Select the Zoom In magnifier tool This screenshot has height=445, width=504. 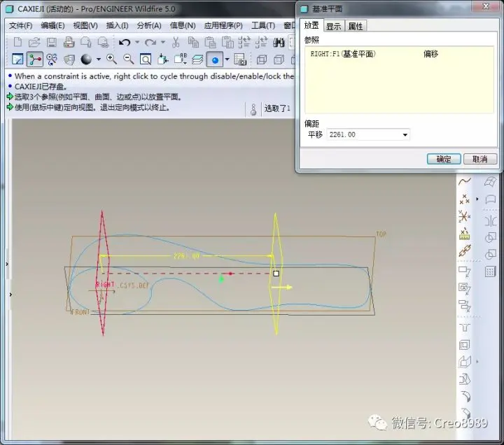111,59
